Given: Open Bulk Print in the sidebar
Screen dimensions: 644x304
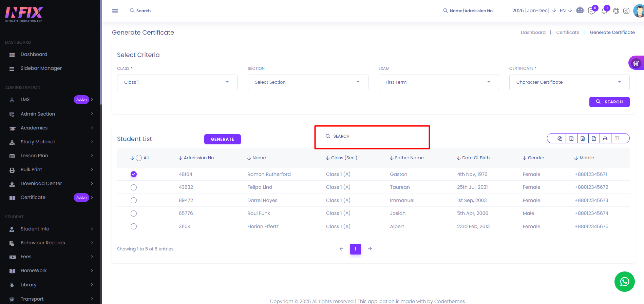Looking at the screenshot, I should pyautogui.click(x=50, y=169).
